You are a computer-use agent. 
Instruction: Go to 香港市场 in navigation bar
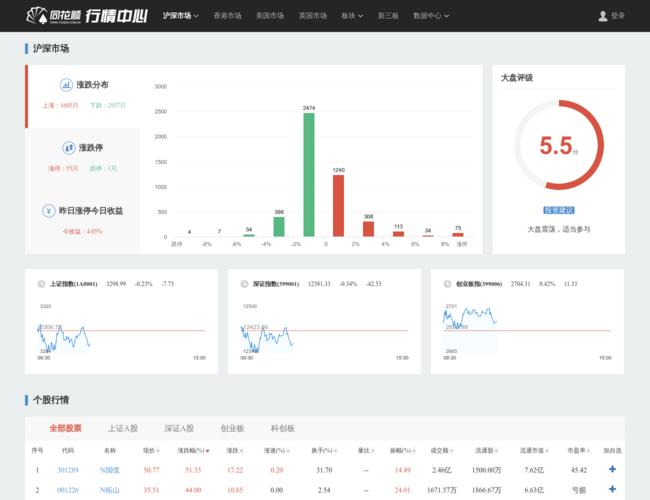pos(227,16)
